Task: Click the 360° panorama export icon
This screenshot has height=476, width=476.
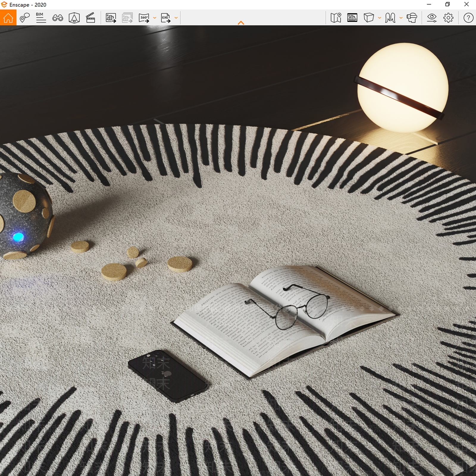Action: [144, 18]
